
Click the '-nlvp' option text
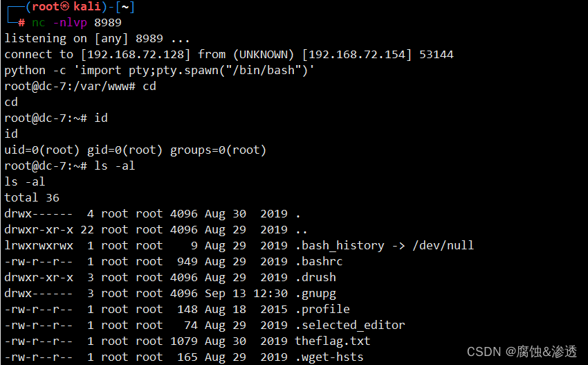coord(70,23)
